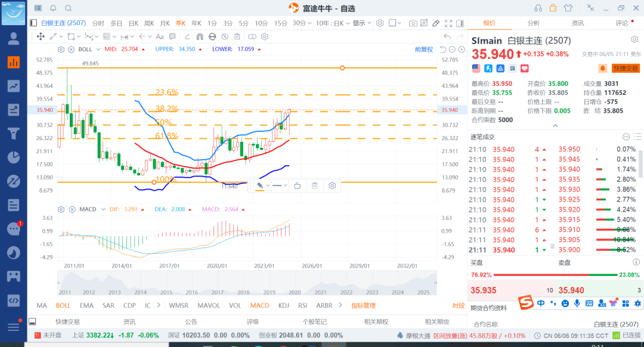The image size is (644, 347).
Task: Delete the selected drawing via floating trash
Action: click(x=315, y=185)
